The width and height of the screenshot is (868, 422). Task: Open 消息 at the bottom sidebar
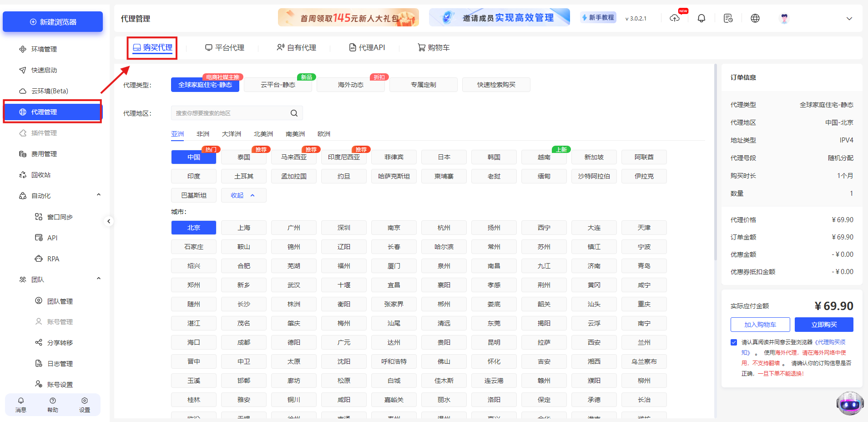20,404
